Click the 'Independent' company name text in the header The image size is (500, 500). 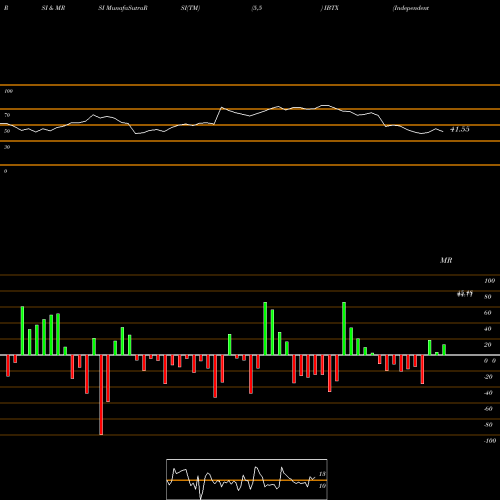pyautogui.click(x=411, y=8)
